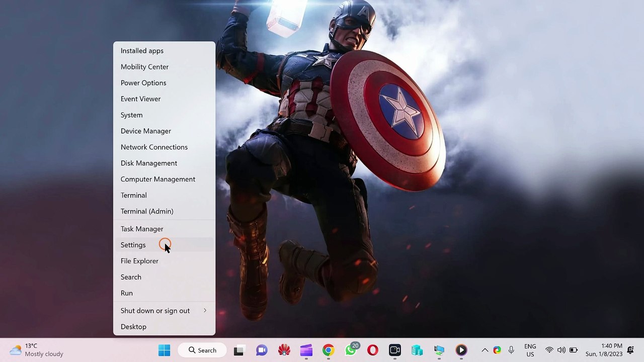Show hidden system tray icons

[x=485, y=350]
